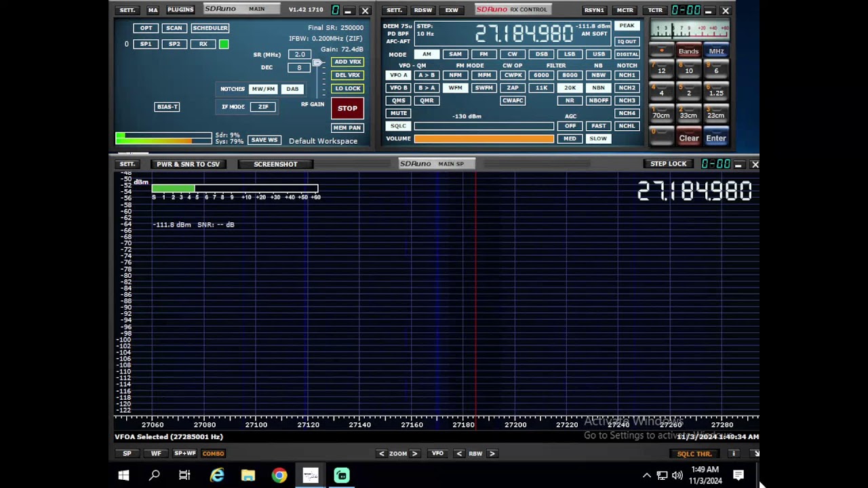The height and width of the screenshot is (488, 868).
Task: Toggle the DAB notch filter
Action: tap(292, 89)
